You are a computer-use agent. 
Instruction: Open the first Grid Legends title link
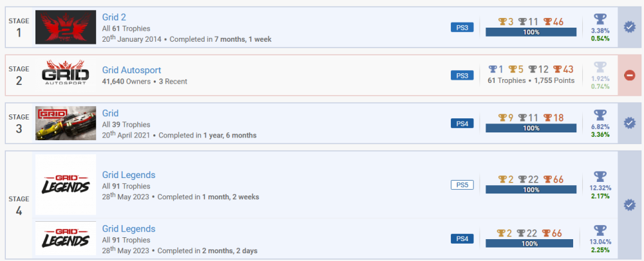click(x=129, y=175)
